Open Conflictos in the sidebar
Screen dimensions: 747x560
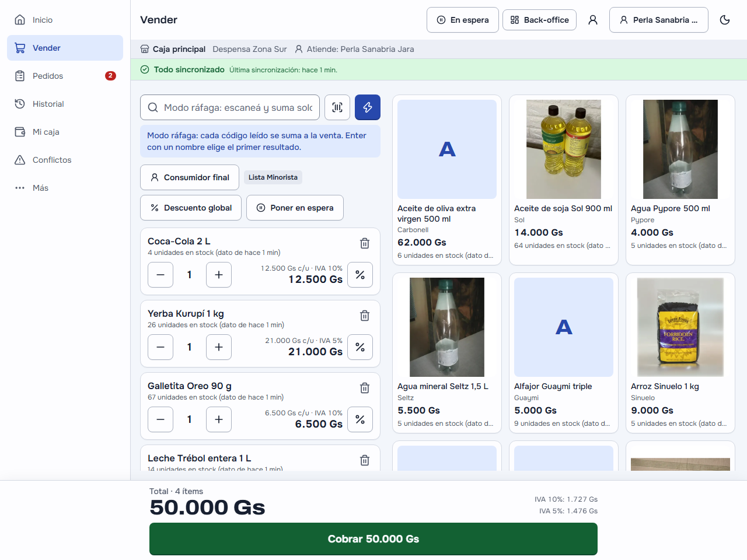65,160
